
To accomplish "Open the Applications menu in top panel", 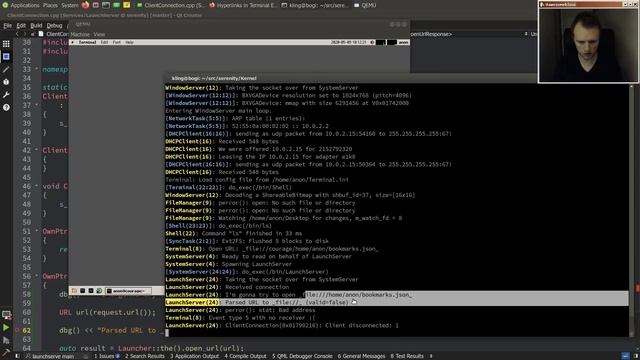I will [x=25, y=5].
